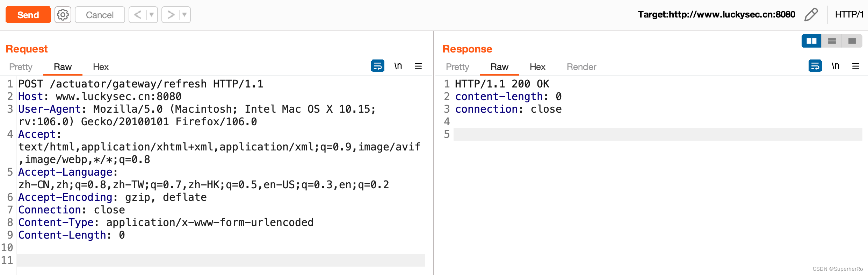
Task: Click the orange Send button
Action: (x=28, y=15)
